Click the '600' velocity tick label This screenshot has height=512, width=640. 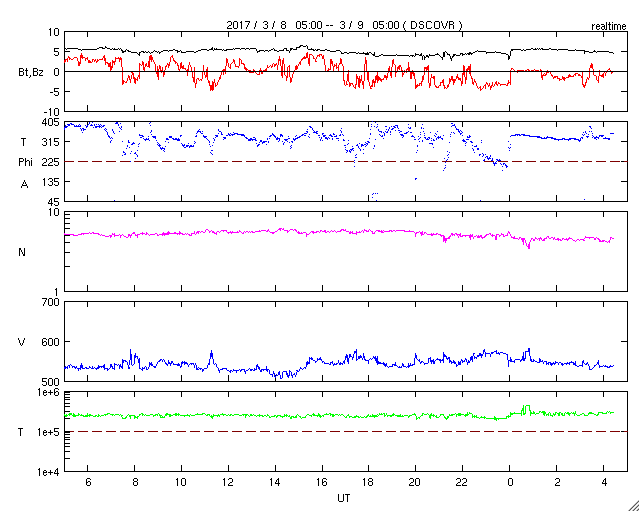tap(51, 342)
